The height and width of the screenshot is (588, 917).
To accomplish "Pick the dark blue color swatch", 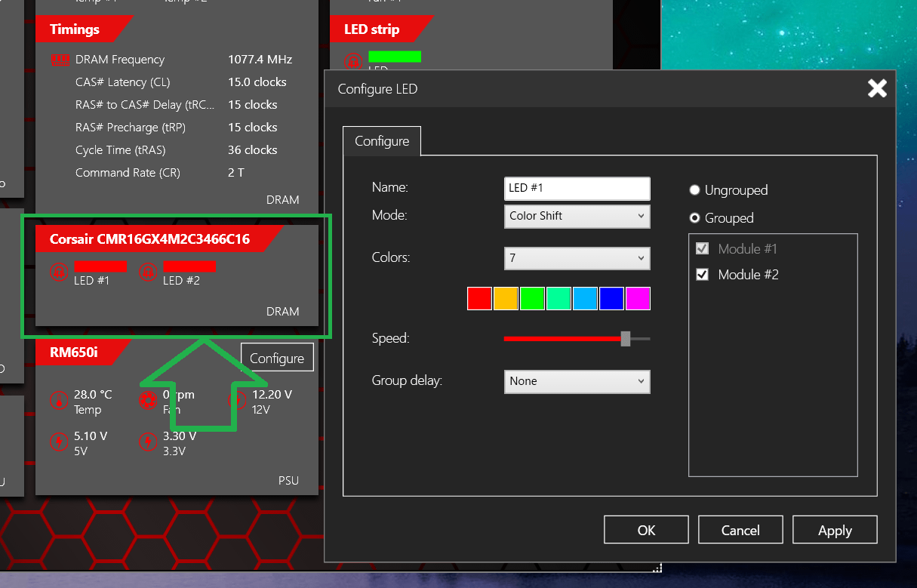I will click(x=611, y=299).
